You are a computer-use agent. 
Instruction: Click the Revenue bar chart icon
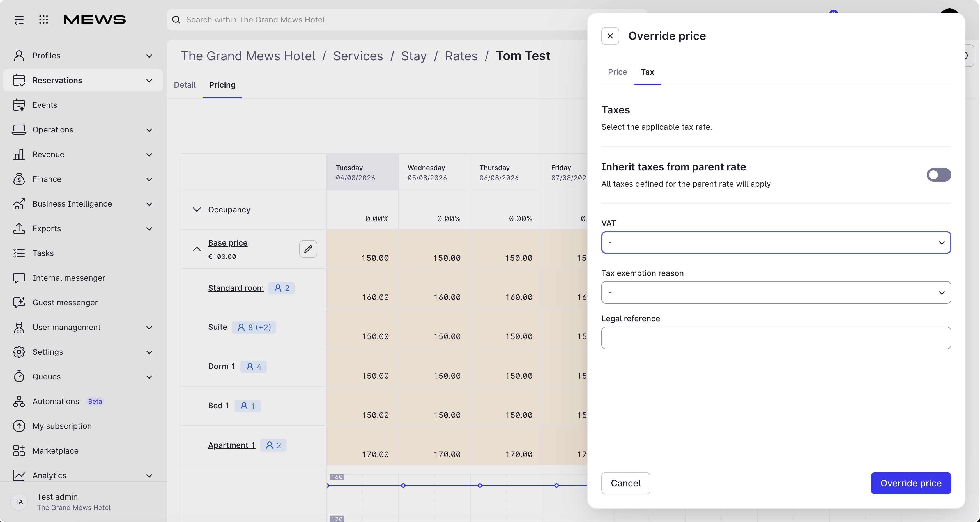tap(19, 155)
